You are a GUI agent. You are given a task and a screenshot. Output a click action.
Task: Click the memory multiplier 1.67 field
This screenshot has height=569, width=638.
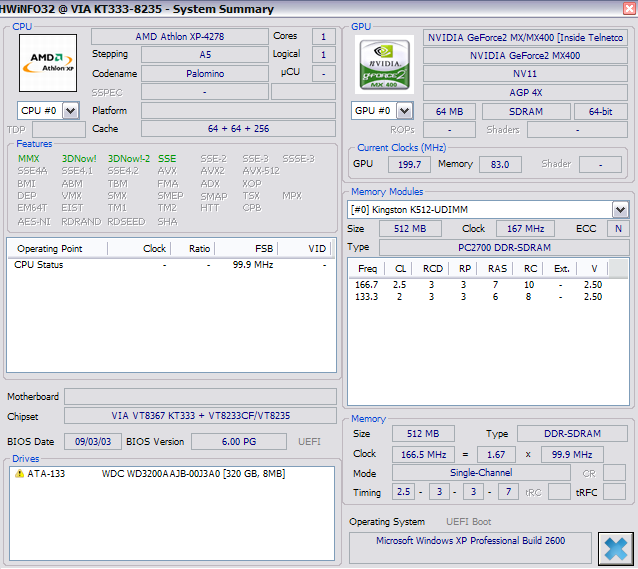click(x=496, y=455)
